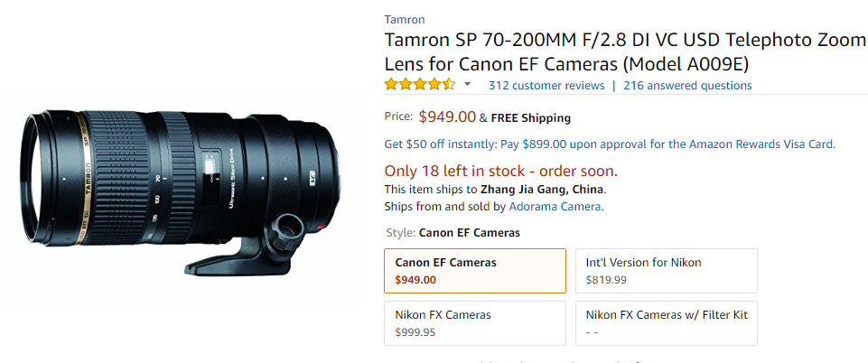Select the Zhang Jia Gang, China shipping destination

click(542, 190)
